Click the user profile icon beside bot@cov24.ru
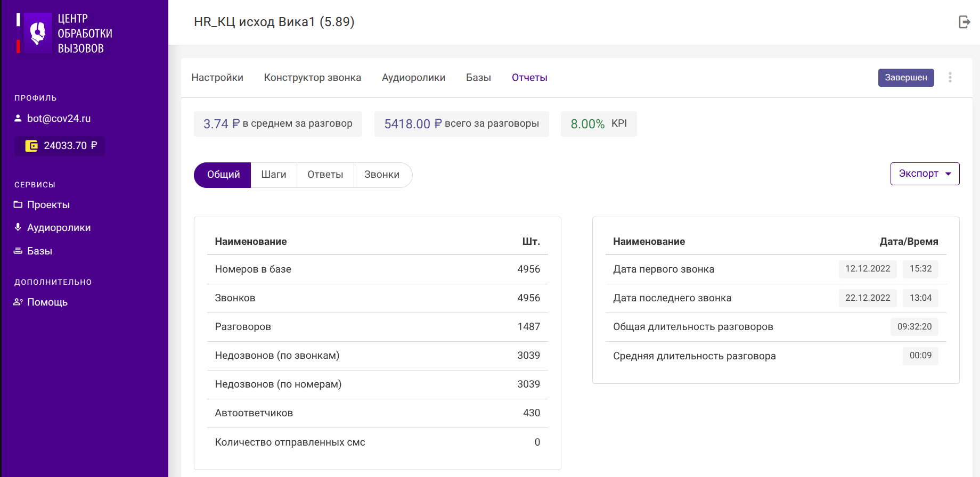 (18, 118)
